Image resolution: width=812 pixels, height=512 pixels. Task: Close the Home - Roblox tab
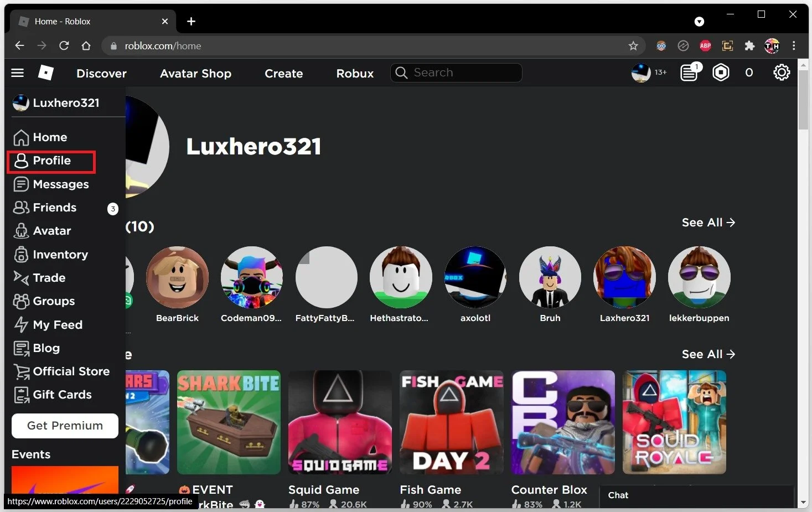[165, 21]
